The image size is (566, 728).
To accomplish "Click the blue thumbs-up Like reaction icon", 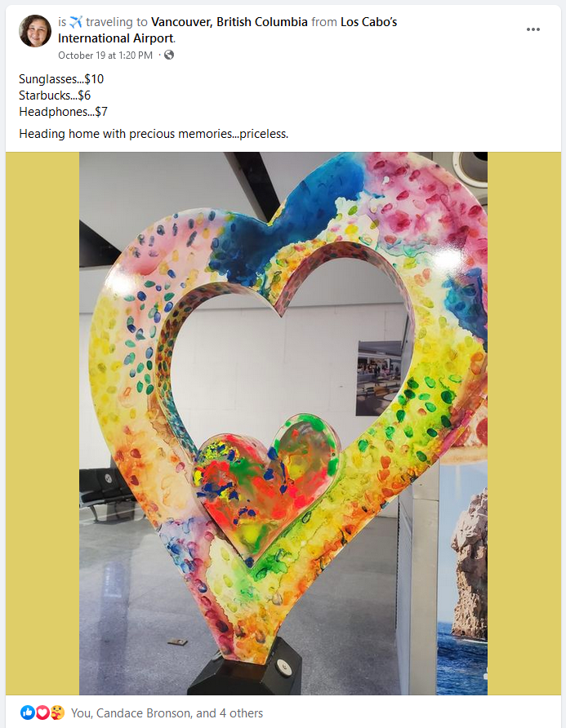I will tap(28, 712).
